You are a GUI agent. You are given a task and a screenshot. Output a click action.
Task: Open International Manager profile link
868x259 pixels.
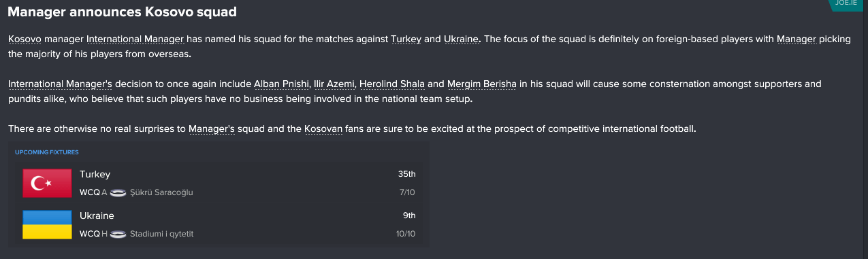(135, 39)
